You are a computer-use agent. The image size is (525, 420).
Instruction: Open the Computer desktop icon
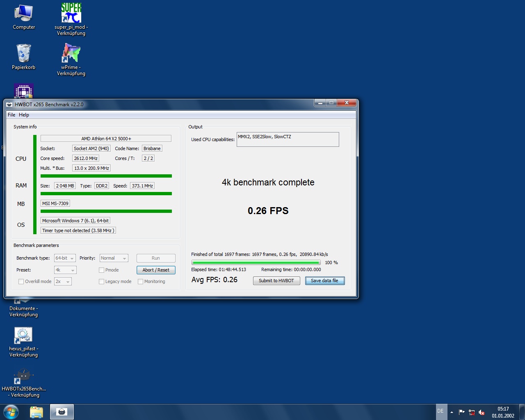(24, 17)
